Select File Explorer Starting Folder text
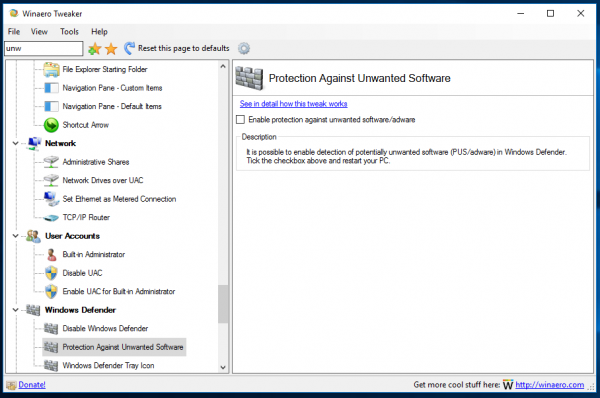Screen dimensions: 600x398 pos(105,69)
